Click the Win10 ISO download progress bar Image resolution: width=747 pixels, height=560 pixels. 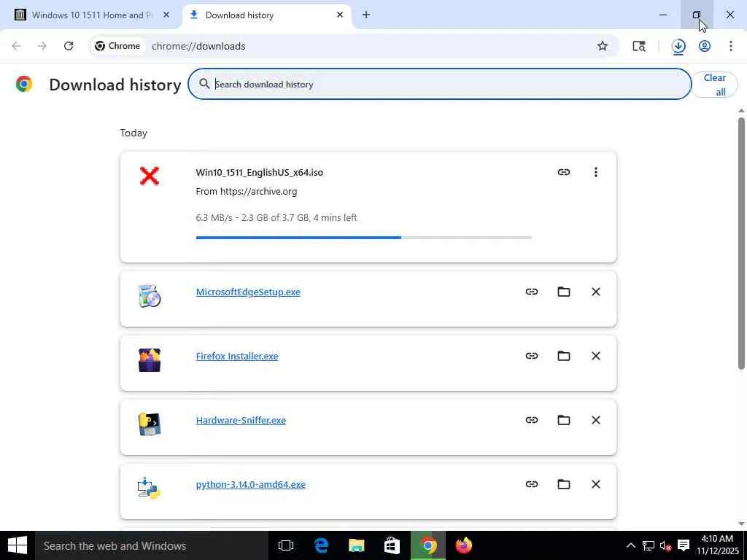pos(363,237)
